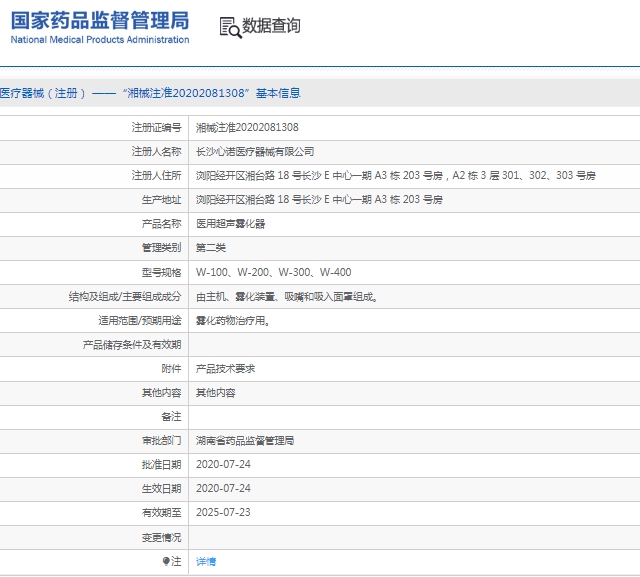Select registration number 湘械注准20202081308 value
The width and height of the screenshot is (640, 577).
(x=247, y=128)
